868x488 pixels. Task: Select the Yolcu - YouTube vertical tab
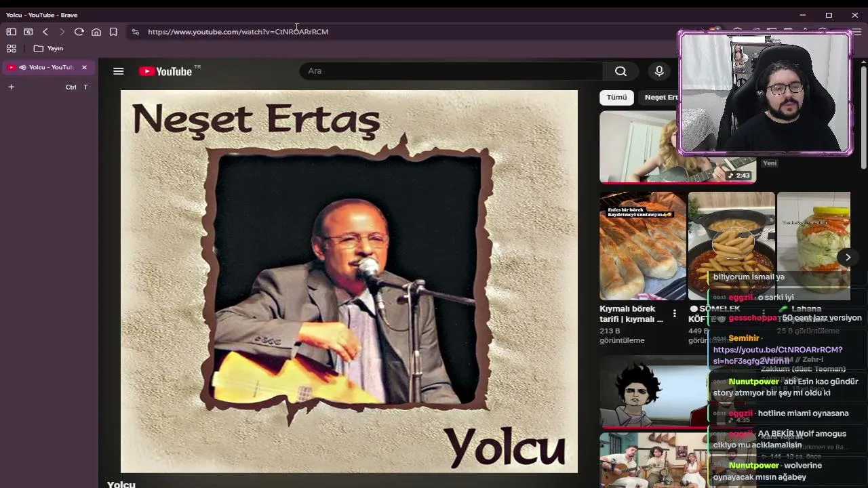click(47, 67)
